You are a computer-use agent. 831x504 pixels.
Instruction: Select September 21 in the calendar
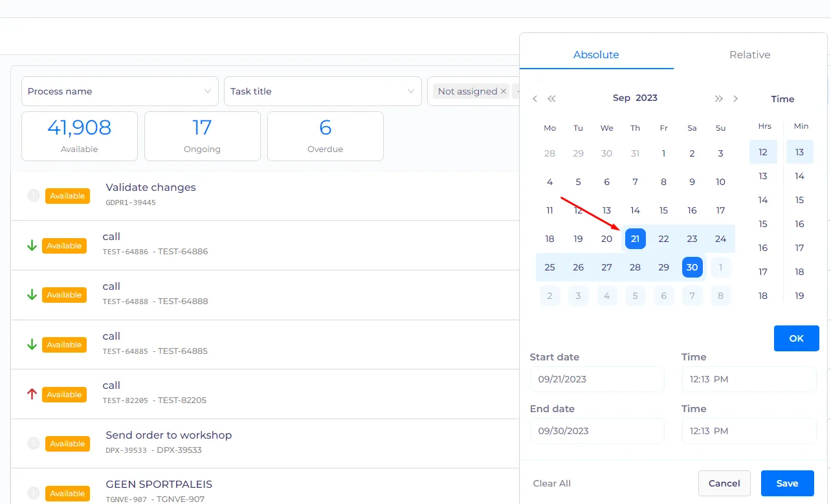[x=635, y=239]
